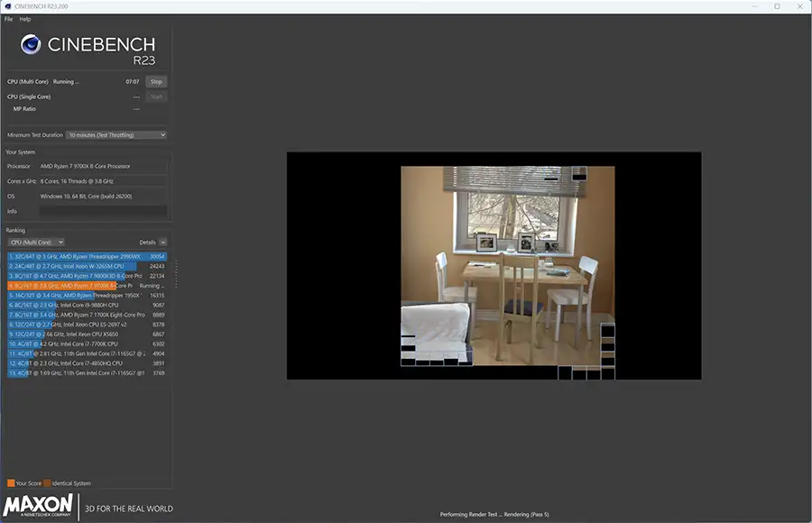Select the Core i7-4850HQ ranking row
The height and width of the screenshot is (523, 812).
(87, 363)
